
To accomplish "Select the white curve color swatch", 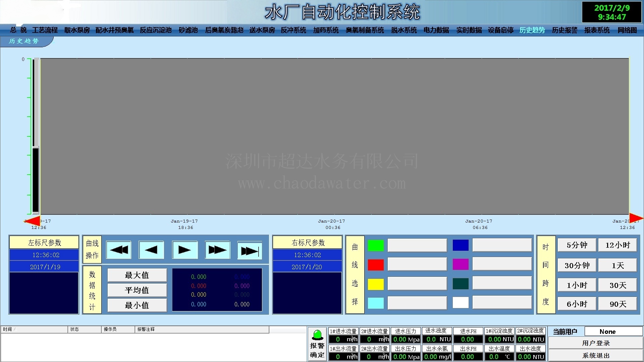I will pos(461,303).
